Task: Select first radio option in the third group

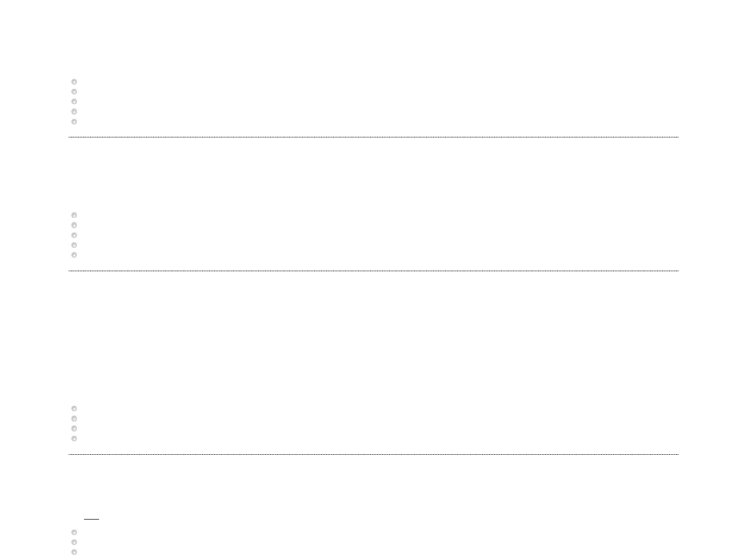Action: pos(74,409)
